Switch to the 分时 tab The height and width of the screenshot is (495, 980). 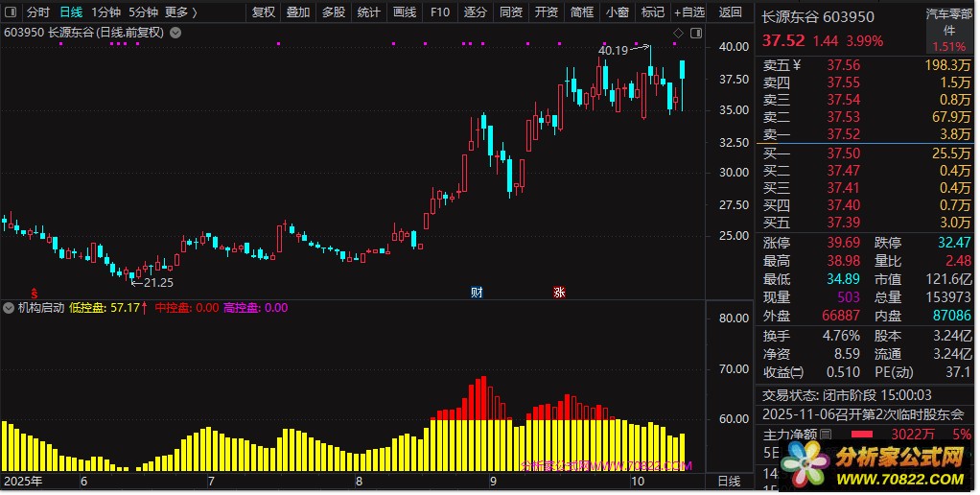pos(38,12)
